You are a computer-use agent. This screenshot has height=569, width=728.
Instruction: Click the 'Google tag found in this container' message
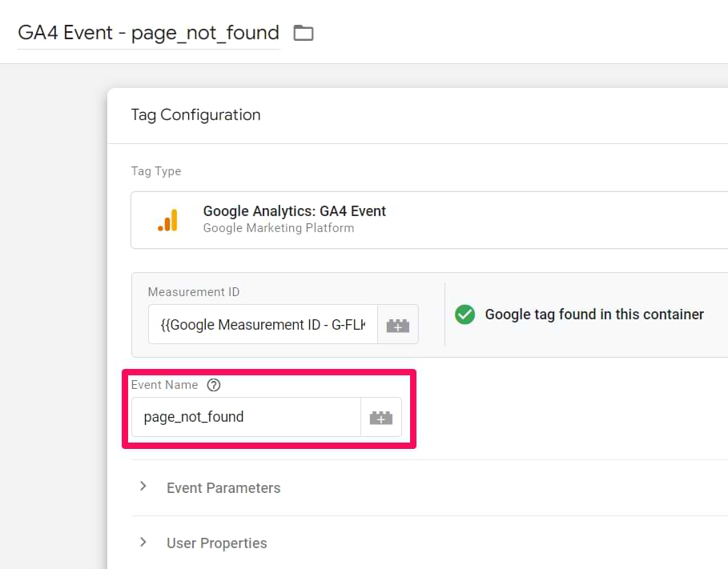click(594, 315)
